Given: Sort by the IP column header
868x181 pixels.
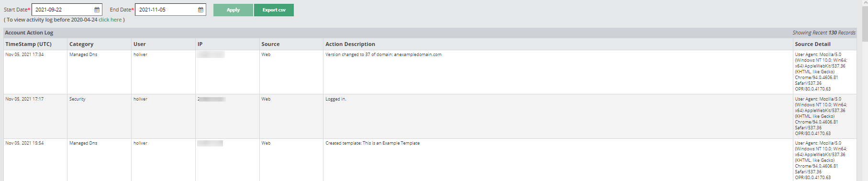Looking at the screenshot, I should (200, 44).
